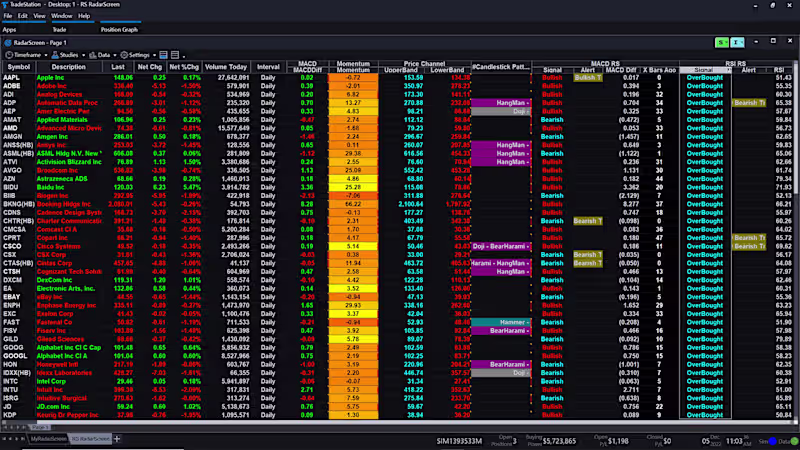Screen dimensions: 800x450
Task: Click the TradeStation app logo in title bar
Action: pyautogui.click(x=5, y=5)
